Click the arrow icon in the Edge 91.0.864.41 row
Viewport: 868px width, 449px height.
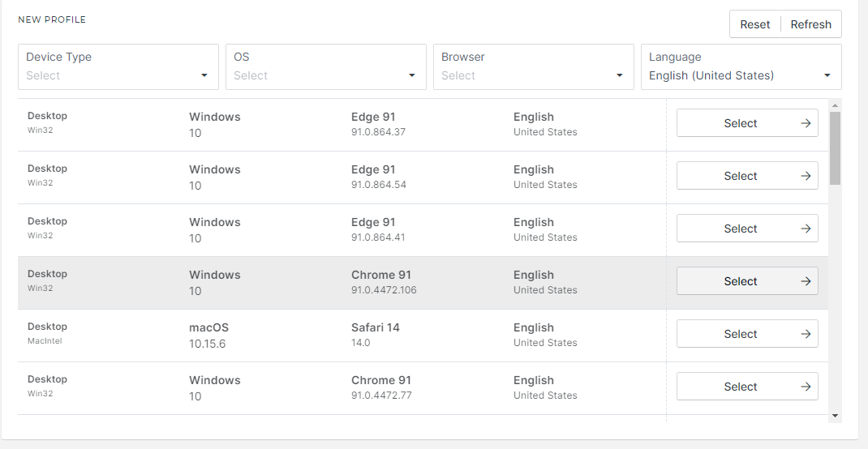click(806, 229)
